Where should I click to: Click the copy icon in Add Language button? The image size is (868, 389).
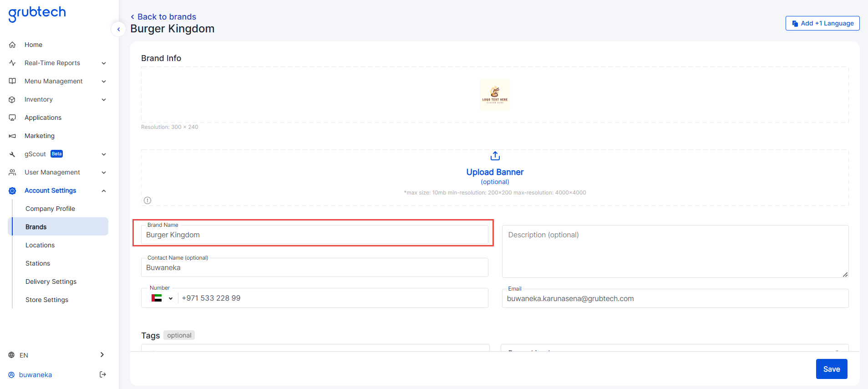pos(795,23)
